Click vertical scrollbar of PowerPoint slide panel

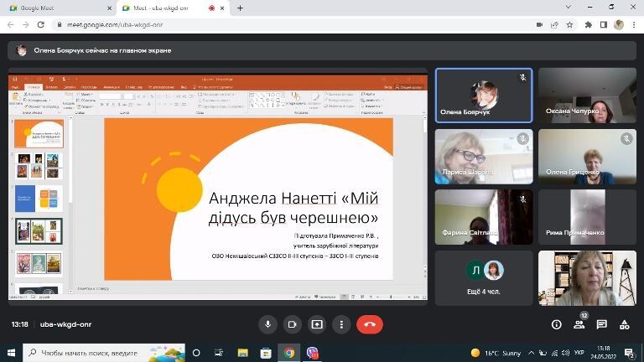tap(70, 203)
